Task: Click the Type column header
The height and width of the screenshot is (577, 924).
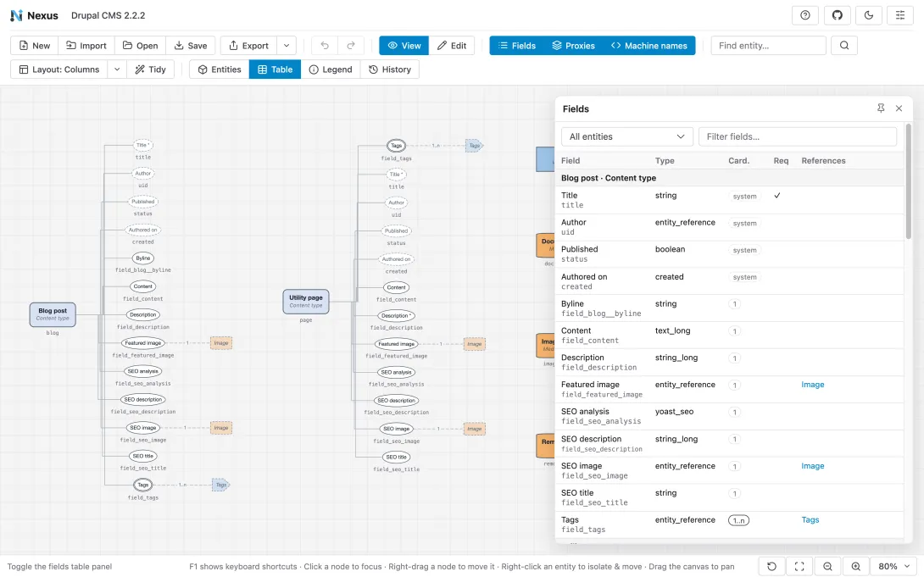Action: point(665,161)
